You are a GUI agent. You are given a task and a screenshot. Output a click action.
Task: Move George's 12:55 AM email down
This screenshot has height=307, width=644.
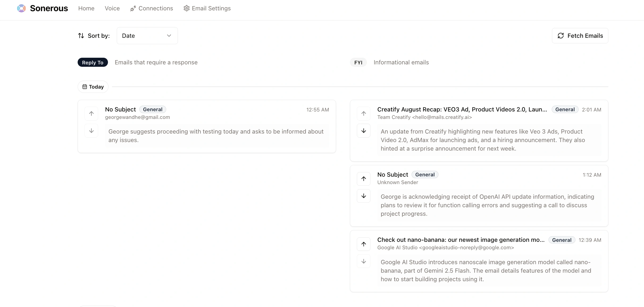click(91, 131)
